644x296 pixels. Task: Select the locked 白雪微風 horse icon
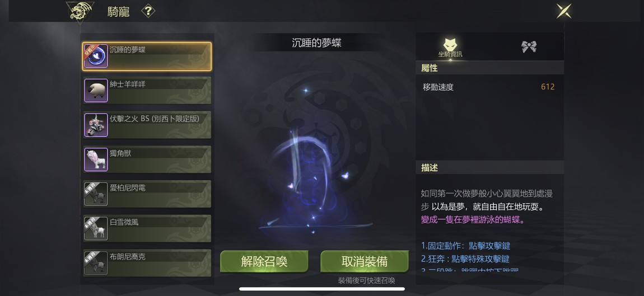click(96, 228)
